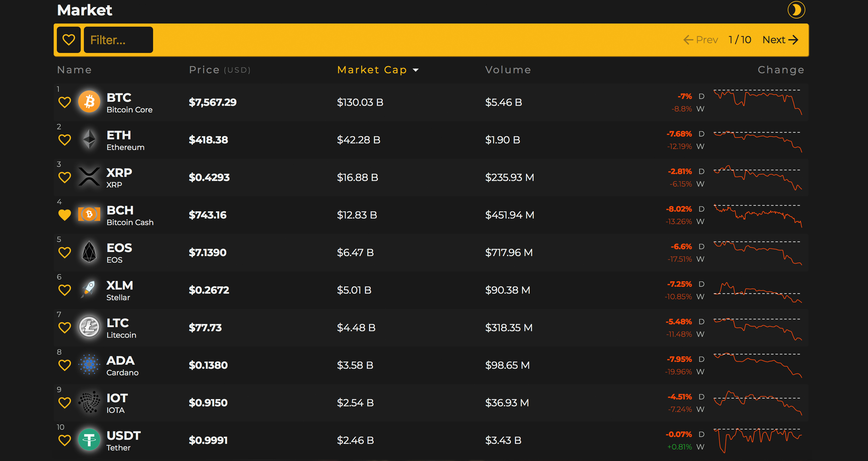This screenshot has width=868, height=461.
Task: Select XRP volume $235.93 M
Action: click(x=509, y=177)
